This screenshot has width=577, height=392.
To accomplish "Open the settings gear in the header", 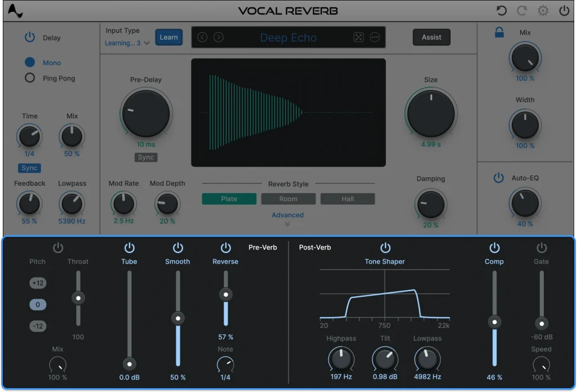I will click(x=543, y=11).
